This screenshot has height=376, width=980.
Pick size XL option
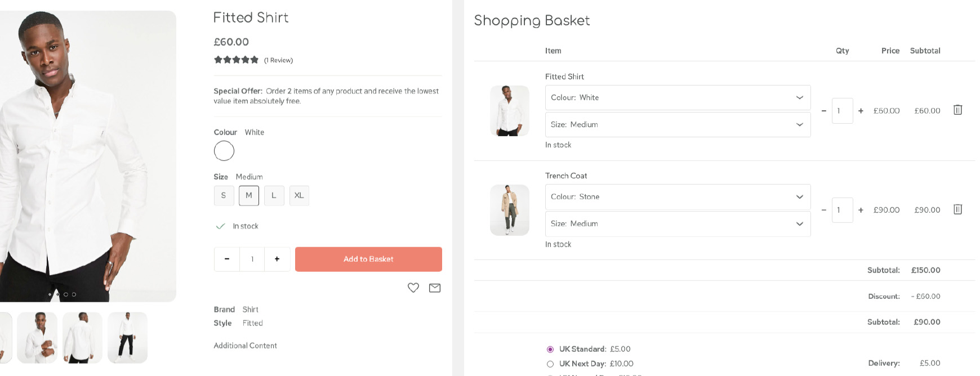tap(299, 195)
